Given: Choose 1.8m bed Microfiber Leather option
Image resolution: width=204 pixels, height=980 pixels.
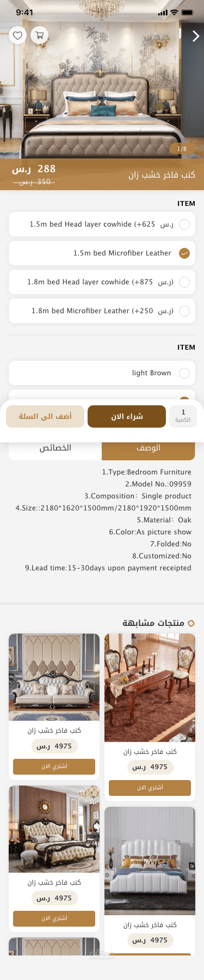Looking at the screenshot, I should point(102,311).
